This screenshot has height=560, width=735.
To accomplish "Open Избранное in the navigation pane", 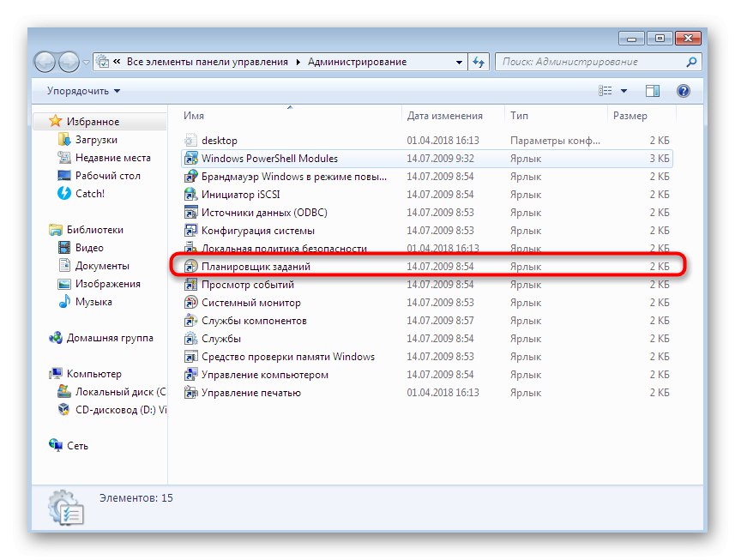I will click(93, 122).
